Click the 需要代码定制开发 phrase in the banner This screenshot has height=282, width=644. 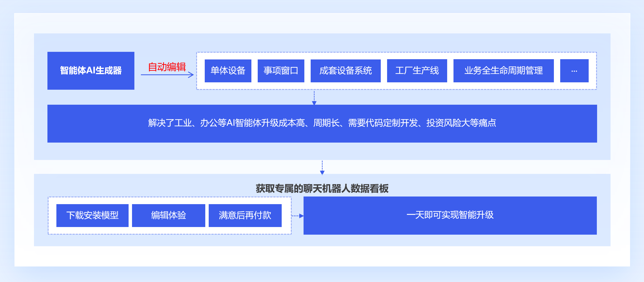click(x=383, y=123)
